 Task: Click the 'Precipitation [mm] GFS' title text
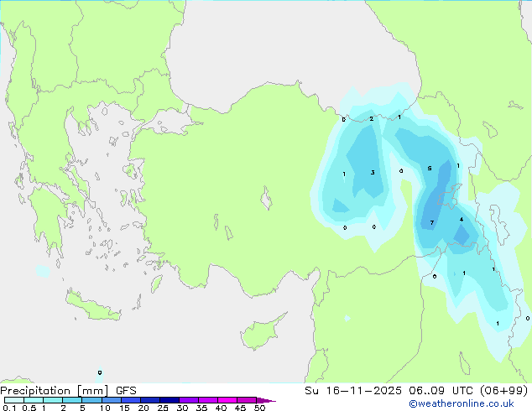point(68,391)
